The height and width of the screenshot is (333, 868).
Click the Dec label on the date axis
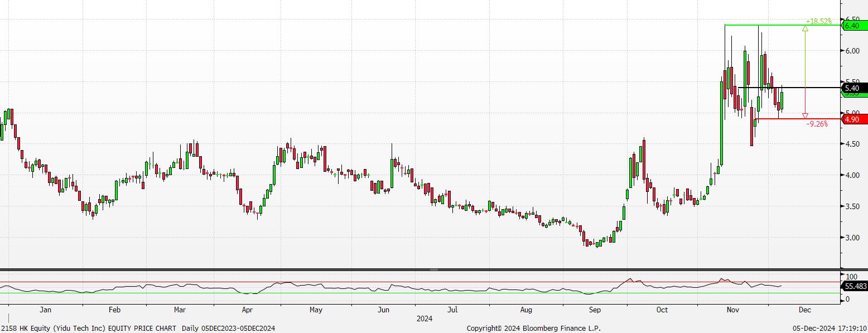804,310
